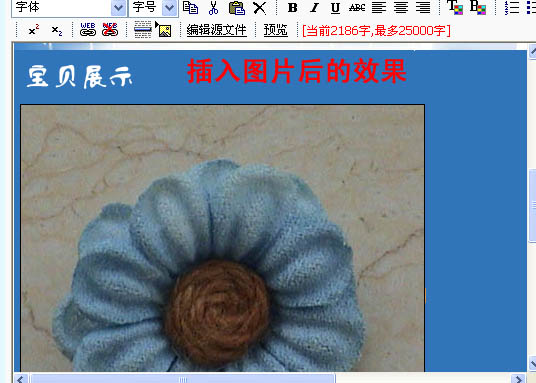Align text right
The height and width of the screenshot is (383, 536).
pos(423,8)
